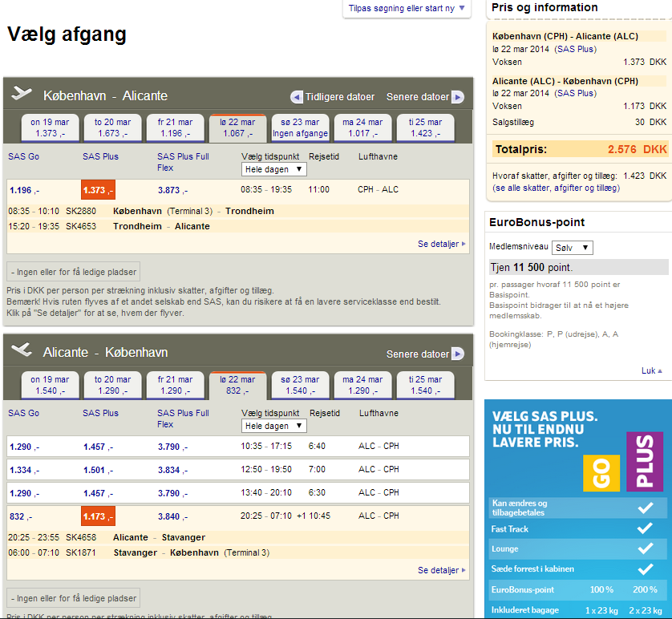
Task: Click left arrow icon for Tidligere datoer
Action: pos(297,97)
